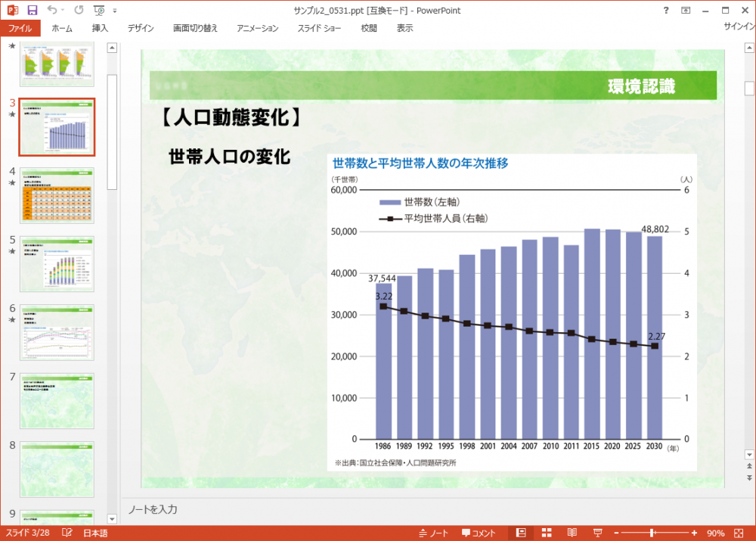Click the サインイン sign-in link
The height and width of the screenshot is (541, 756).
pyautogui.click(x=739, y=26)
